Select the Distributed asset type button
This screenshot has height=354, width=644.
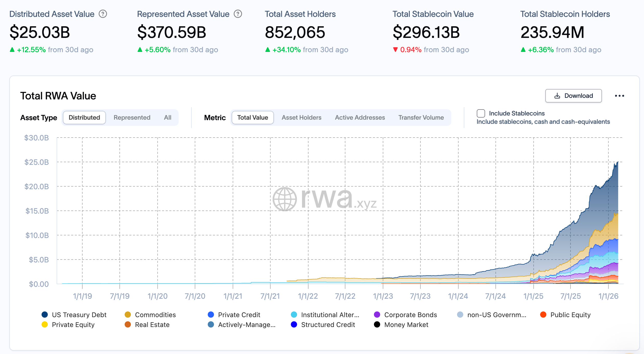coord(84,118)
